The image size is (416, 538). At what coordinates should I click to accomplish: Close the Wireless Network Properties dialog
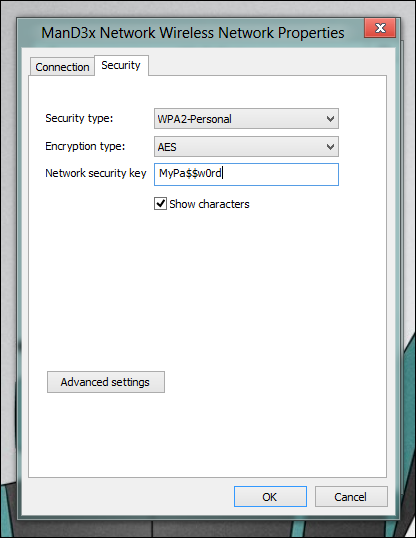coord(380,28)
